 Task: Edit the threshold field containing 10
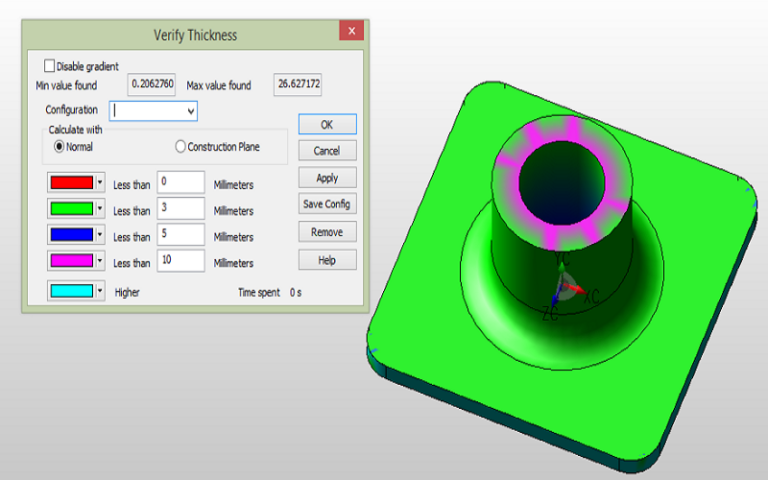[181, 260]
